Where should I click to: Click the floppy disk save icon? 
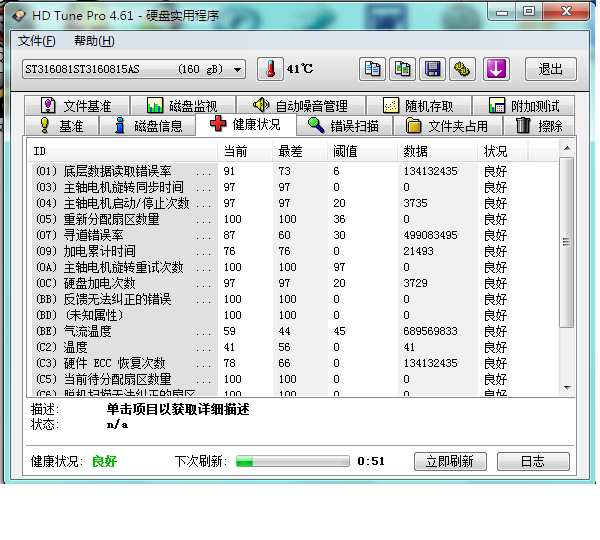click(x=432, y=69)
